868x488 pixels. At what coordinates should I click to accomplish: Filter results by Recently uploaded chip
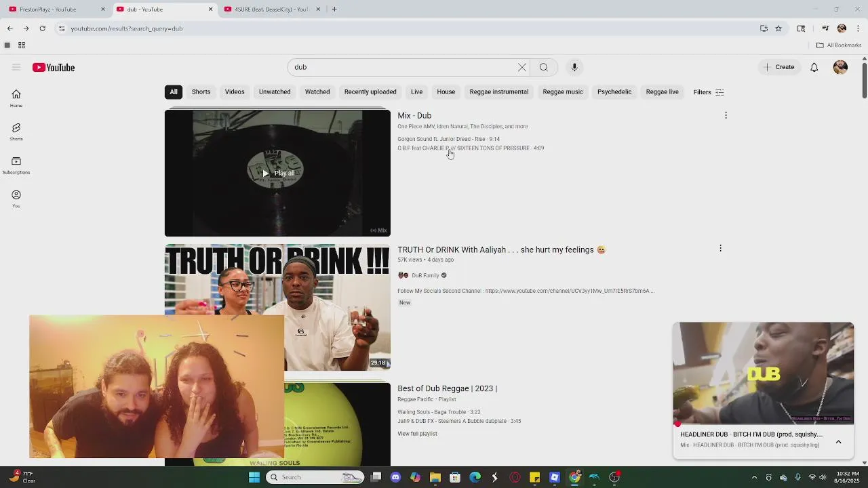tap(370, 91)
